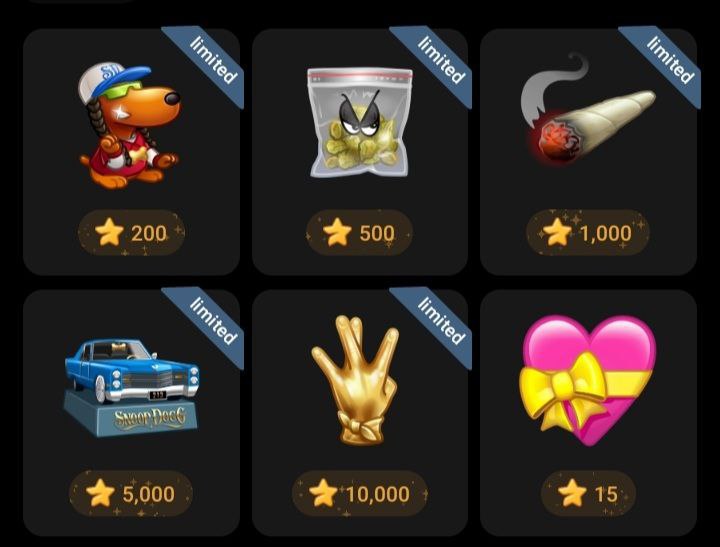Image resolution: width=720 pixels, height=547 pixels.
Task: Click the Snoop Dogg nameplate under the car
Action: click(x=150, y=417)
